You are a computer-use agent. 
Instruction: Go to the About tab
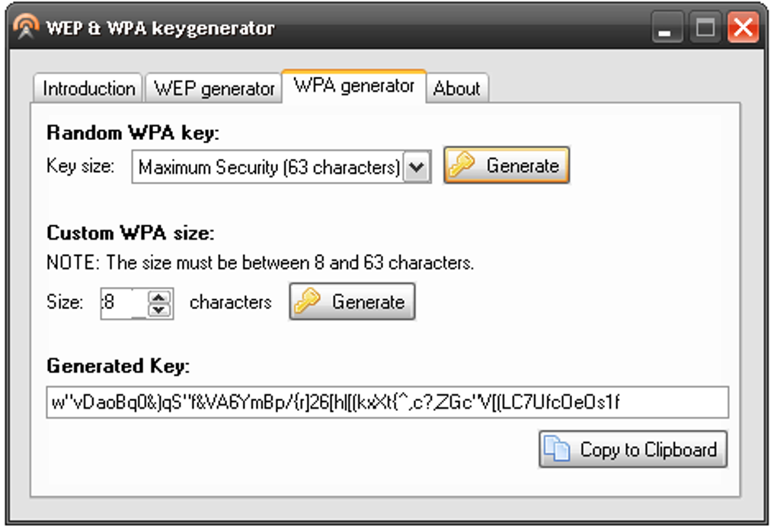[456, 88]
